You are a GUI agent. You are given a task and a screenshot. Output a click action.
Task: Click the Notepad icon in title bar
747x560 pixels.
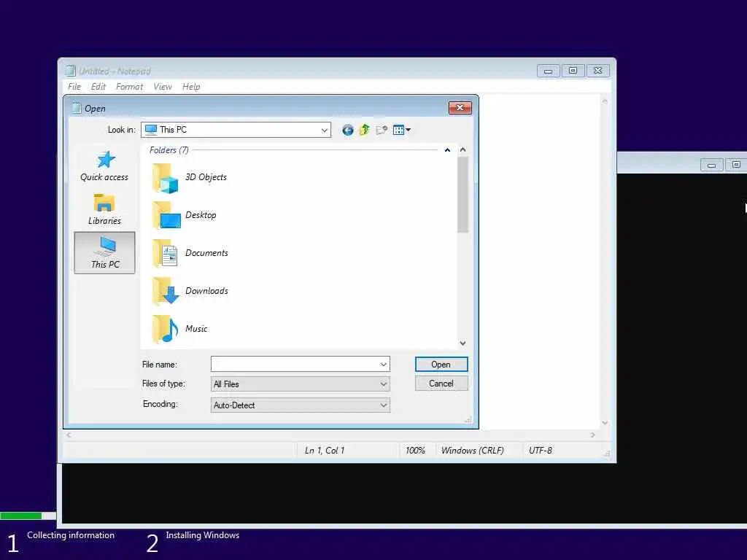click(70, 71)
